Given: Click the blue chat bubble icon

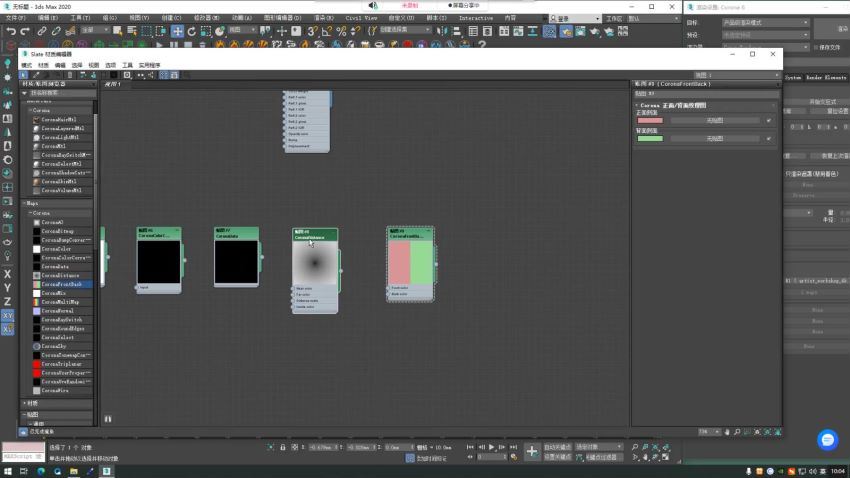Looking at the screenshot, I should 827,440.
